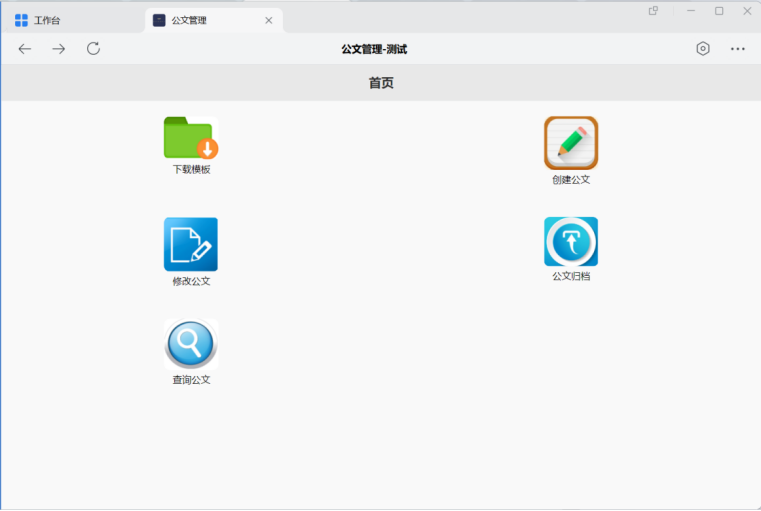This screenshot has height=511, width=761.
Task: Open the 公文归档 archive icon
Action: coord(571,242)
